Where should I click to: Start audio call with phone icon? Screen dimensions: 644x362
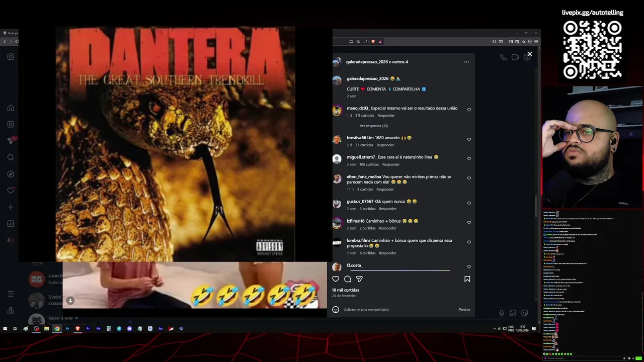tap(503, 57)
